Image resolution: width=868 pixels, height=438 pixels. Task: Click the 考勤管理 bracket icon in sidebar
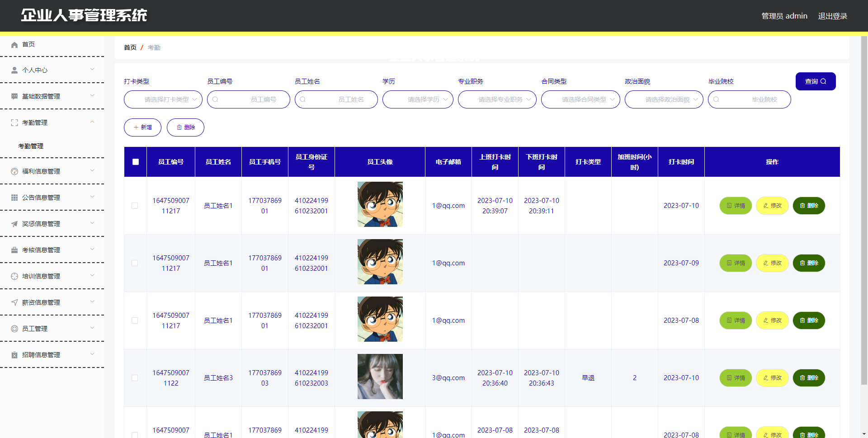click(14, 123)
